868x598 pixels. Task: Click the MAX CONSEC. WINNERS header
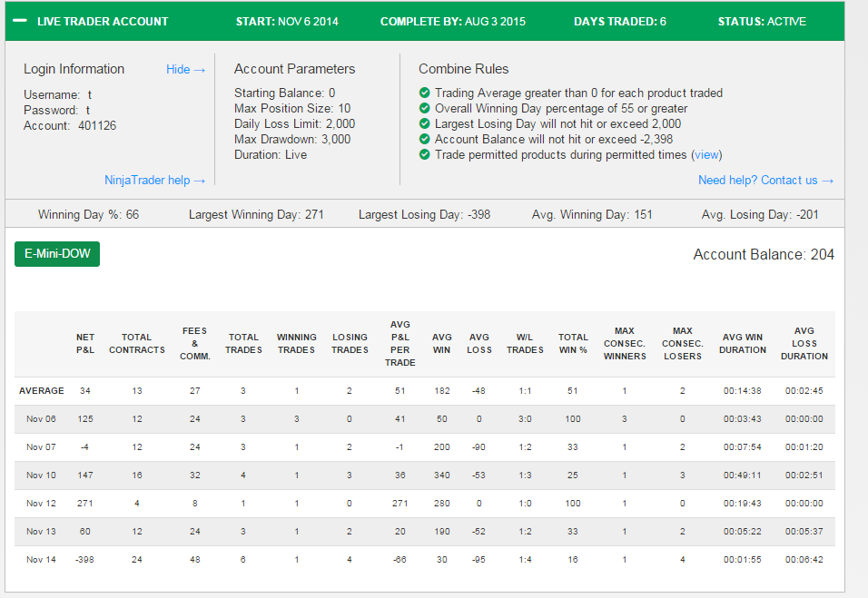[x=625, y=344]
